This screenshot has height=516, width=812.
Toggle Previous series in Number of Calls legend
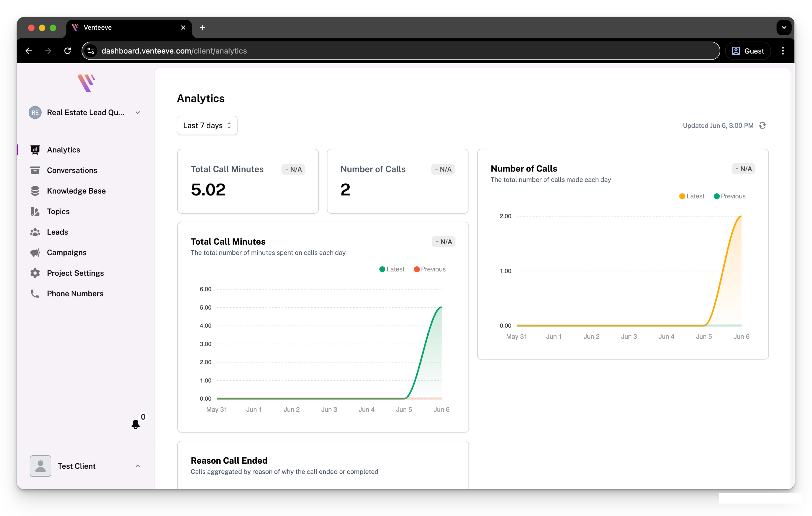click(730, 196)
